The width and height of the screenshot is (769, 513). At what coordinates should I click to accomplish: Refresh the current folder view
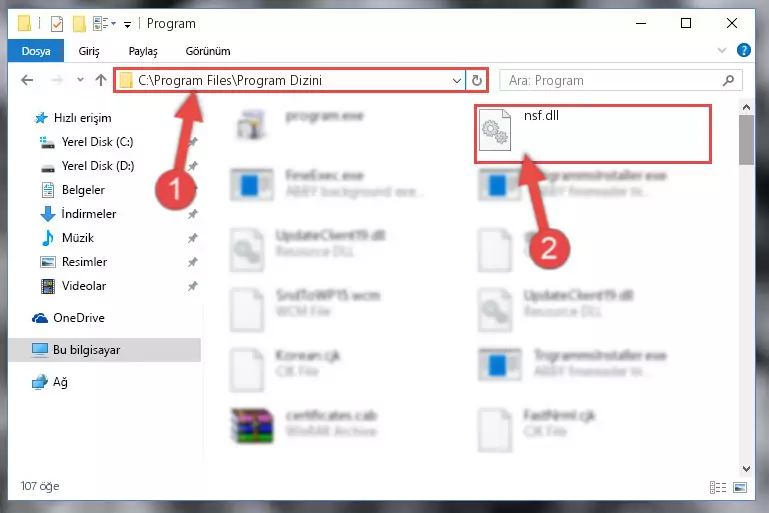[476, 80]
